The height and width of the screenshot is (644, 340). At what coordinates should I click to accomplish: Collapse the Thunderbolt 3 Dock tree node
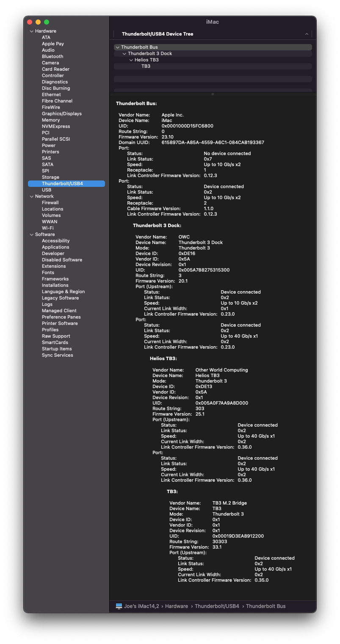tap(124, 54)
